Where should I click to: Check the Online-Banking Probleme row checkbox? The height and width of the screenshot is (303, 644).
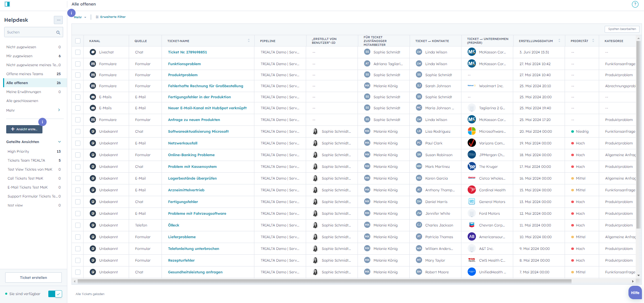coord(78,155)
